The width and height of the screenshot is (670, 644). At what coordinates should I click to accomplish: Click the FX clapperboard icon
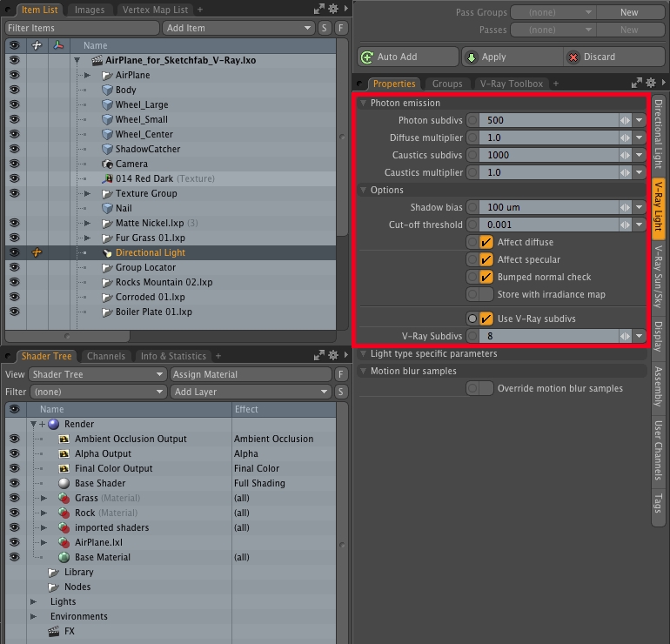(54, 631)
